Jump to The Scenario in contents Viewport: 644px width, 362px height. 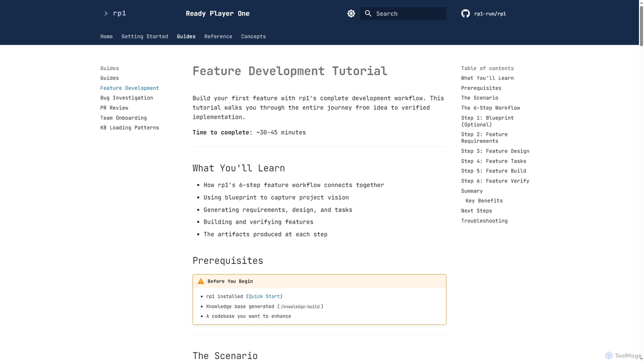[480, 98]
